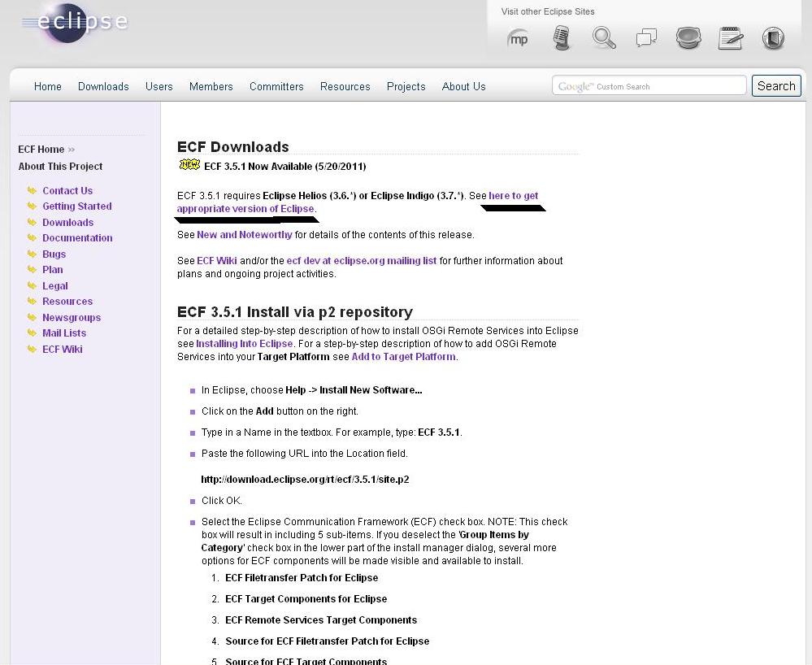Open the New and Noteworthy link
Image resolution: width=812 pixels, height=665 pixels.
(245, 235)
